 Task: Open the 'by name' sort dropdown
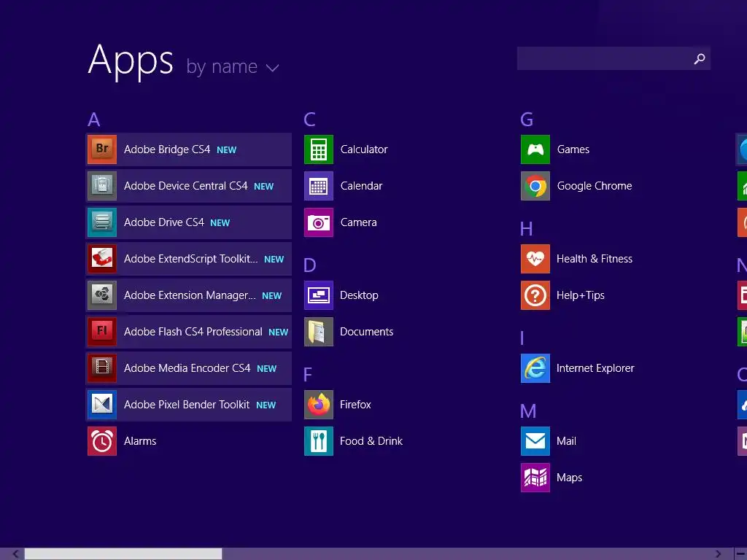pyautogui.click(x=233, y=66)
